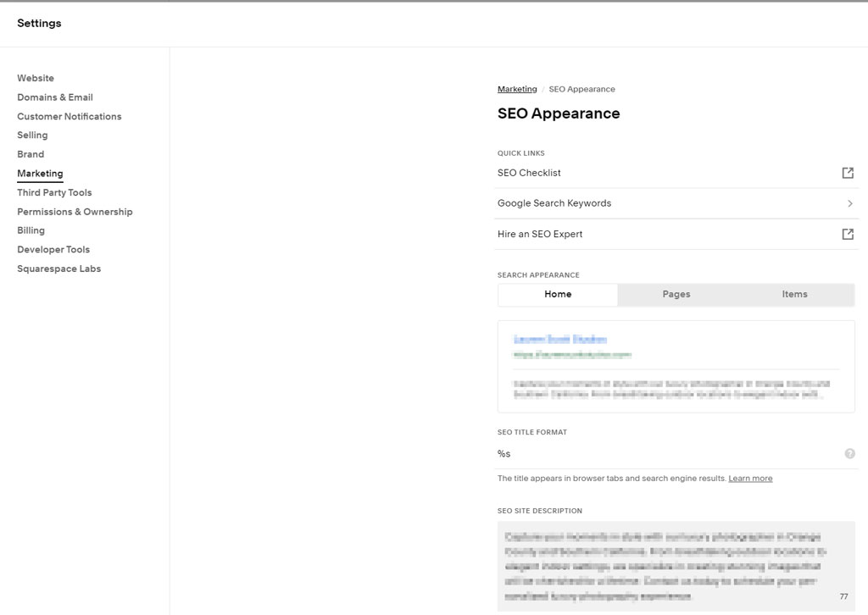The width and height of the screenshot is (868, 615).
Task: Switch to the Items tab
Action: [x=794, y=294]
